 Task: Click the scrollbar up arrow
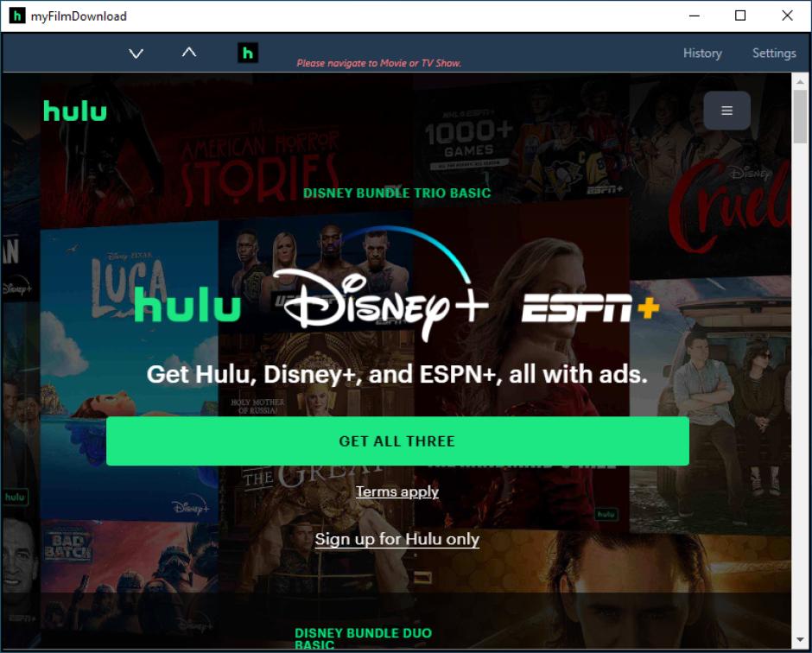tap(800, 81)
